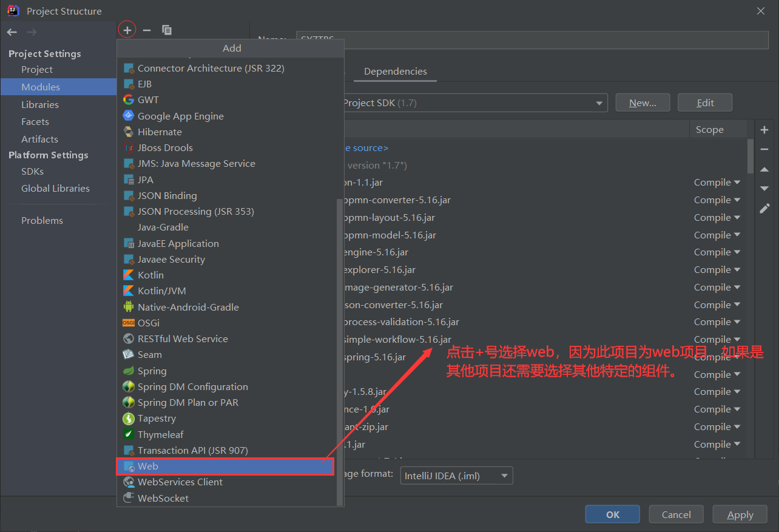This screenshot has height=532, width=779.
Task: Click the New... SDK button
Action: coord(642,103)
